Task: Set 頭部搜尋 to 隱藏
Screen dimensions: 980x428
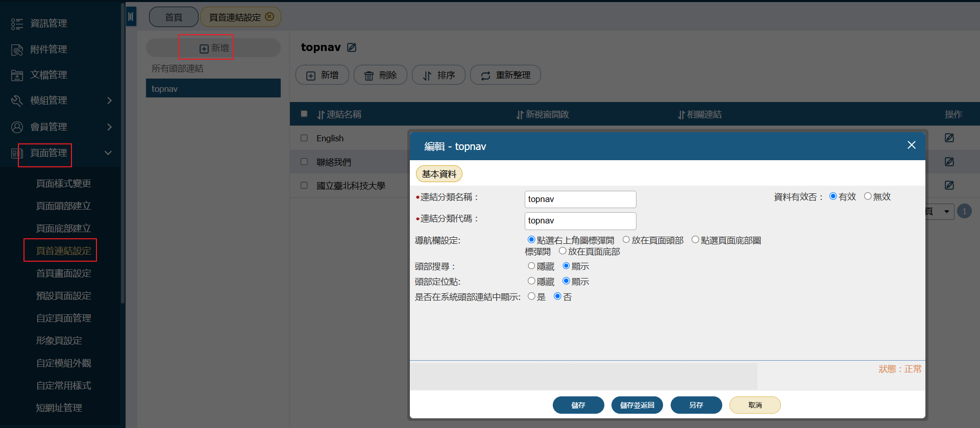Action: (x=531, y=266)
